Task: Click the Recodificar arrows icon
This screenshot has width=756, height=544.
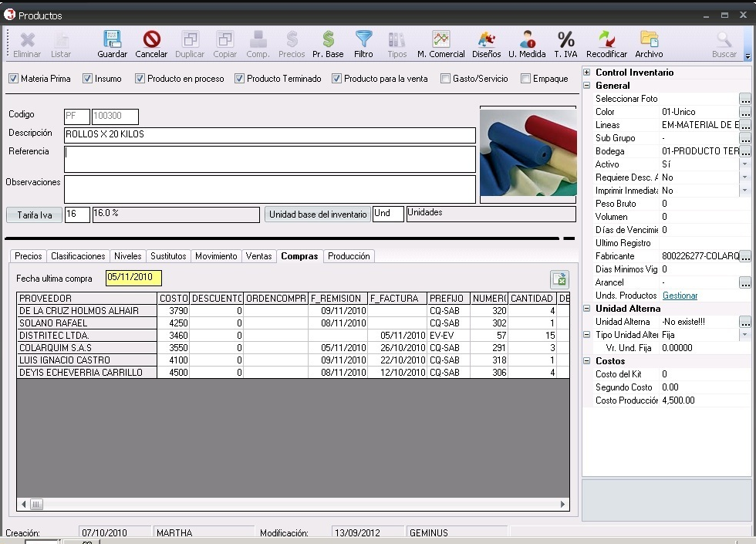Action: click(606, 39)
